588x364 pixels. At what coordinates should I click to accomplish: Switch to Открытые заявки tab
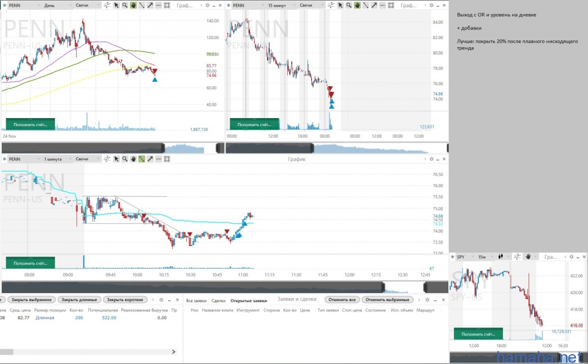pyautogui.click(x=249, y=300)
